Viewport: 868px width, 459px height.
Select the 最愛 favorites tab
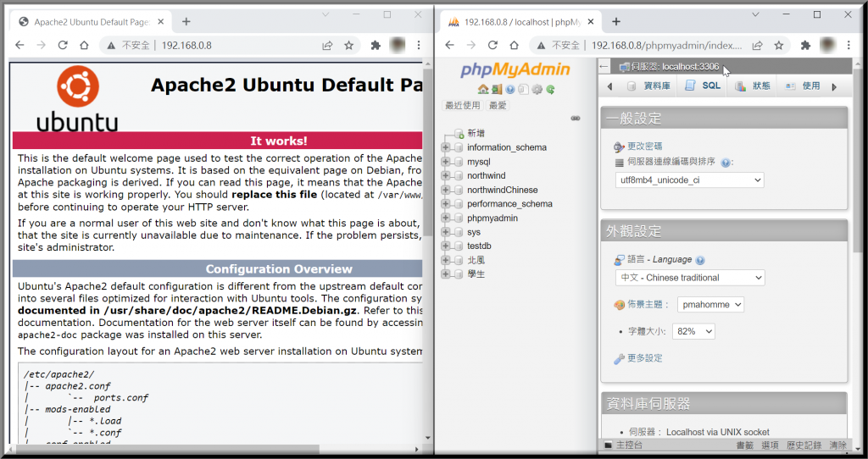pyautogui.click(x=498, y=105)
